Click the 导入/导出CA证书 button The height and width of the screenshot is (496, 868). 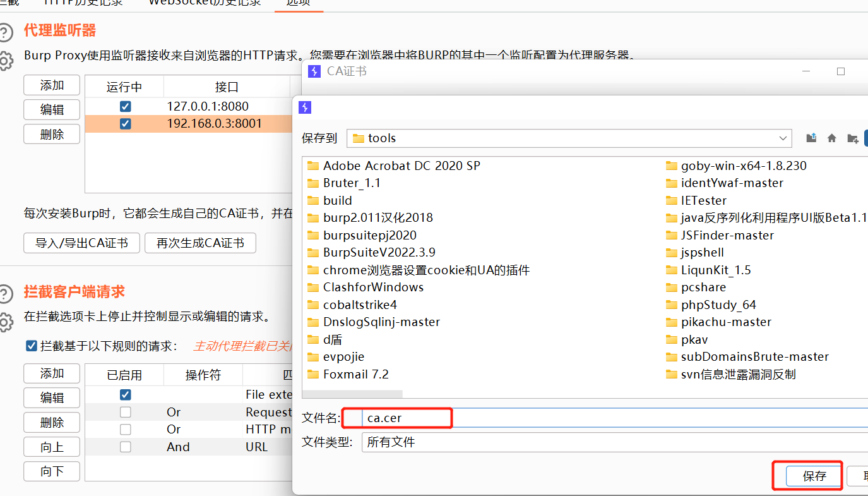81,243
